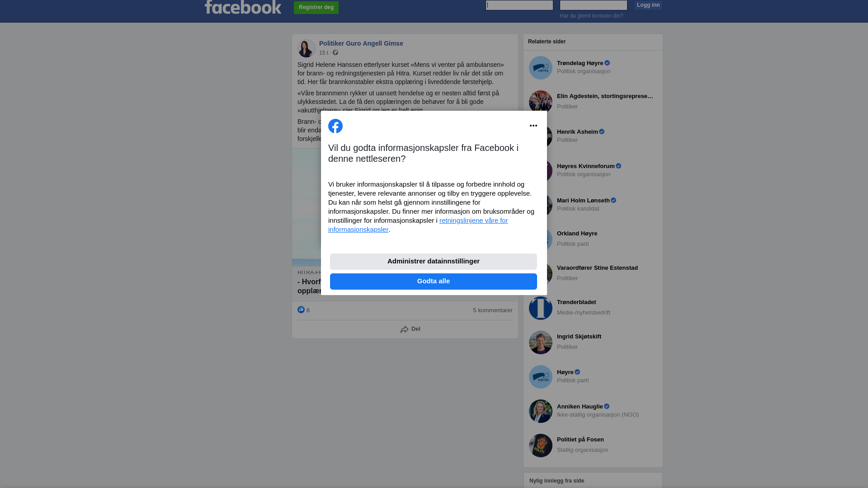868x488 pixels.
Task: Click the Godta alle button
Action: 434,282
